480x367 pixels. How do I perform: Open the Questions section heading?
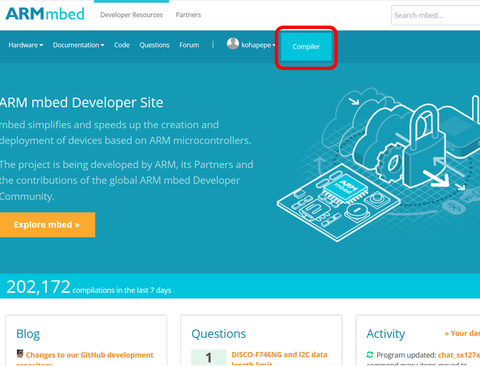point(219,334)
